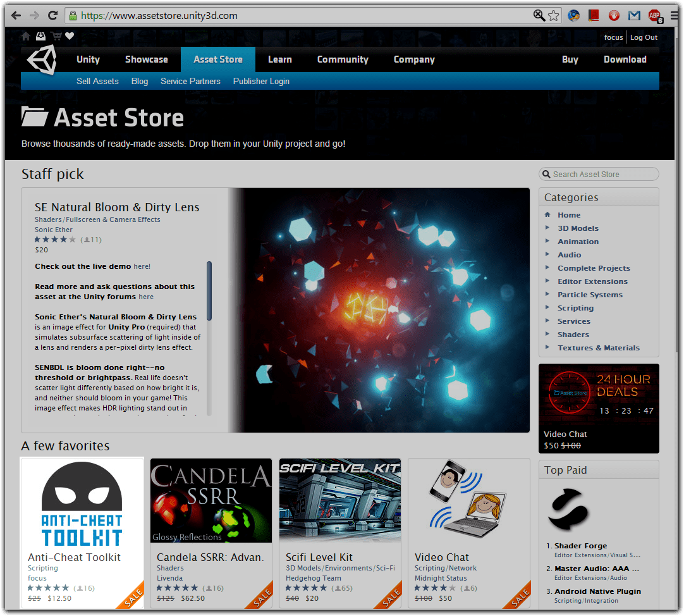The height and width of the screenshot is (616, 684).
Task: Click the Log Out link
Action: 644,37
